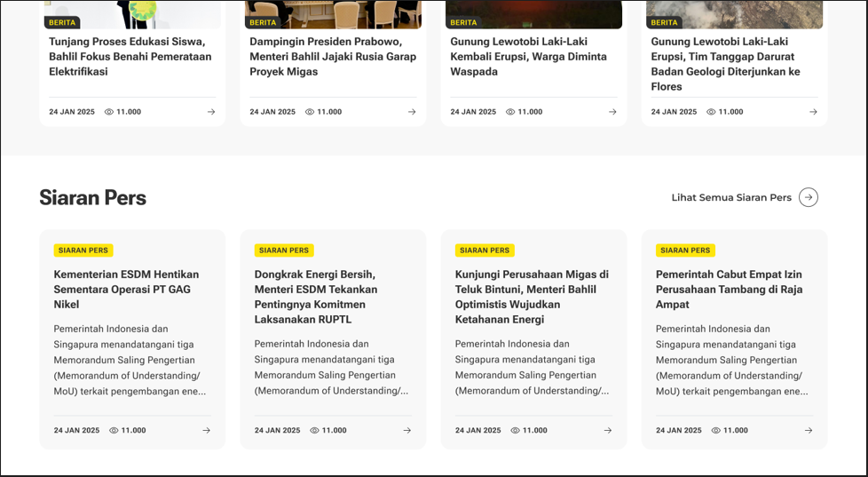Click Siaran Pers tag on PT GAG Nikel card
The image size is (868, 477).
[83, 250]
